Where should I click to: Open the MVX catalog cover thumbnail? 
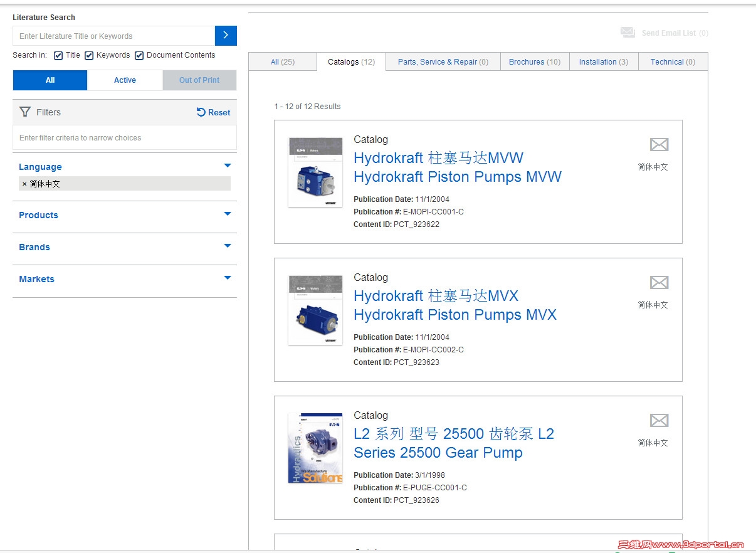315,310
